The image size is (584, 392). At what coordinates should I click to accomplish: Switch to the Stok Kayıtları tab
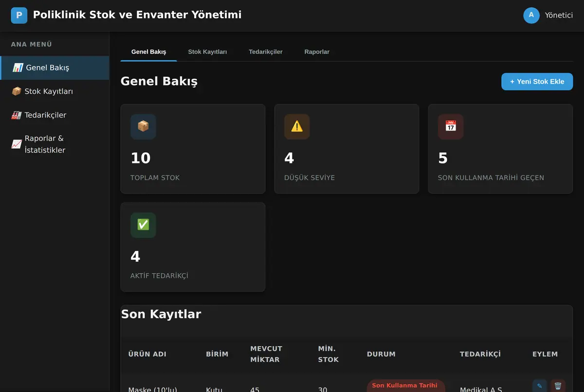207,52
